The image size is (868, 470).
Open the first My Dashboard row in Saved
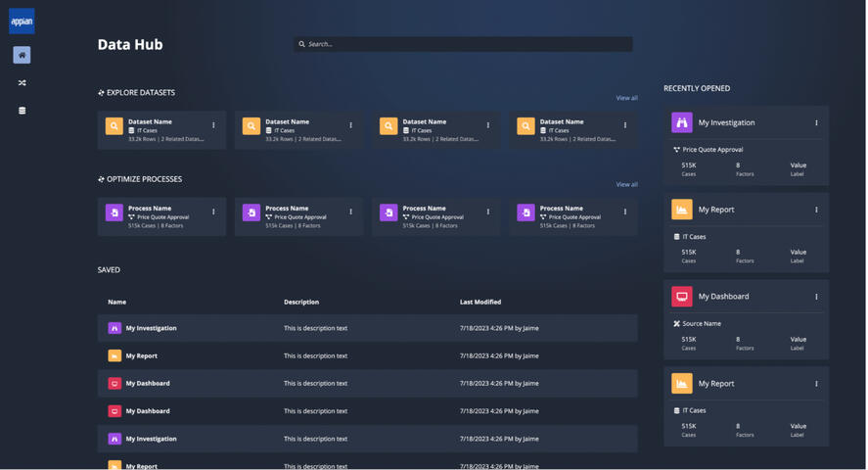[148, 384]
